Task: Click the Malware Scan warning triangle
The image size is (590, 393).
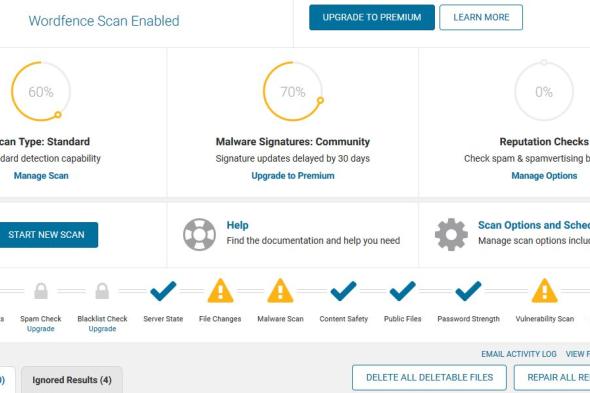Action: click(280, 291)
